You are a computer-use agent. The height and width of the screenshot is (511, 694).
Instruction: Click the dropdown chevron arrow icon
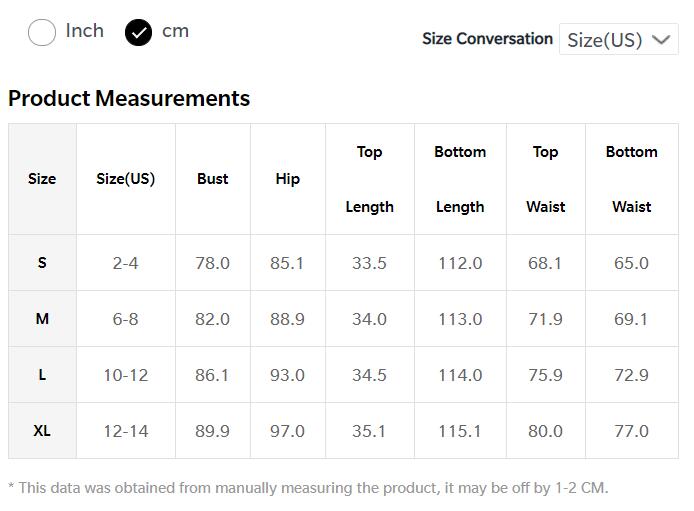point(661,40)
